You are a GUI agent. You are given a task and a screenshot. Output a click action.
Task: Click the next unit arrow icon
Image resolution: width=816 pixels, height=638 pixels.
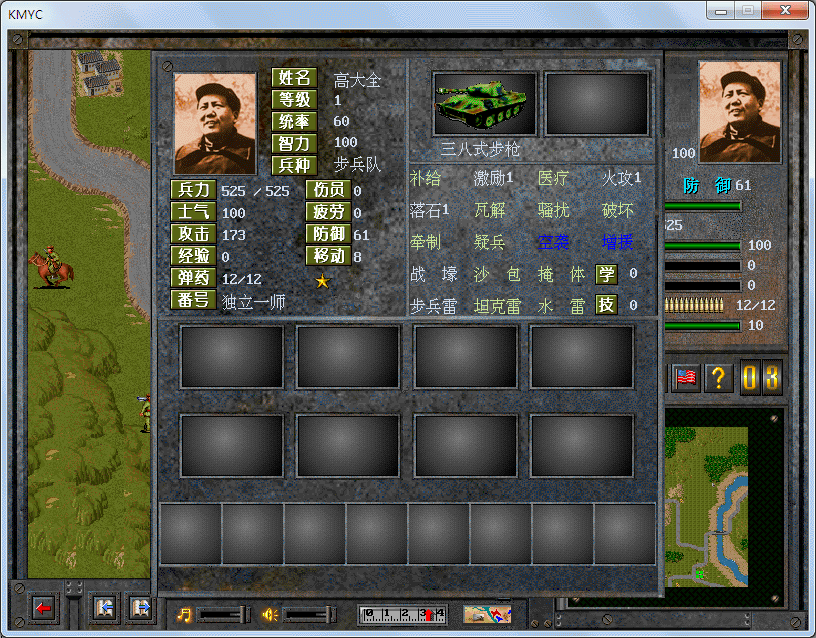(139, 607)
